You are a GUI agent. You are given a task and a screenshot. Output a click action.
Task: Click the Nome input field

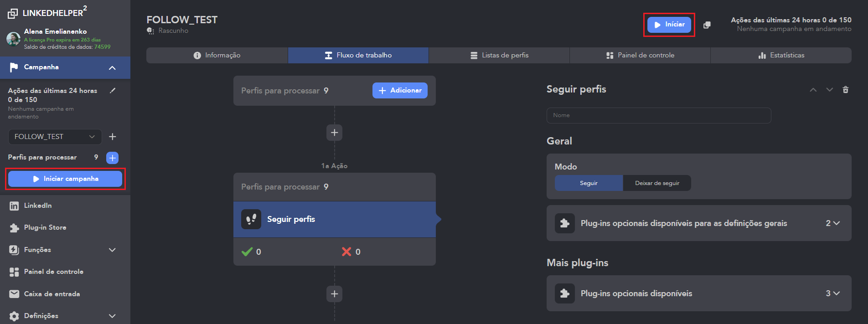(x=659, y=115)
